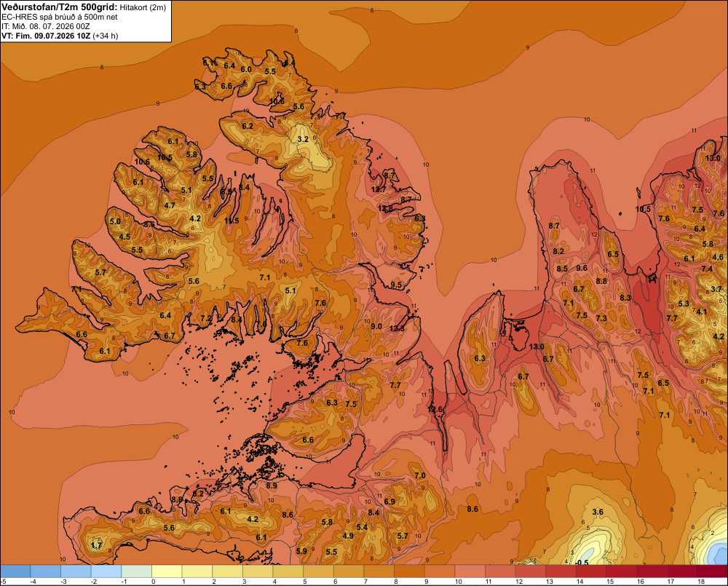
Task: Select the pale yellow legend swatch between 0 and 1
Action: tap(167, 571)
